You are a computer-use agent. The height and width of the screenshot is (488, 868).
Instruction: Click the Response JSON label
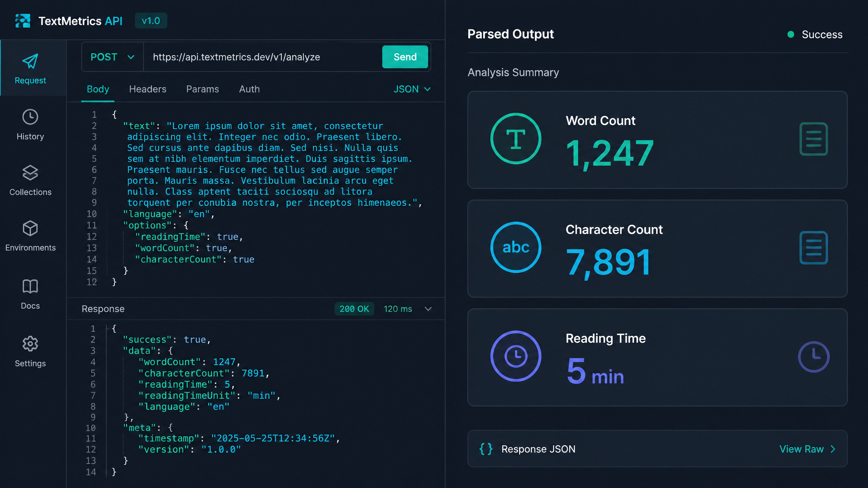tap(538, 449)
